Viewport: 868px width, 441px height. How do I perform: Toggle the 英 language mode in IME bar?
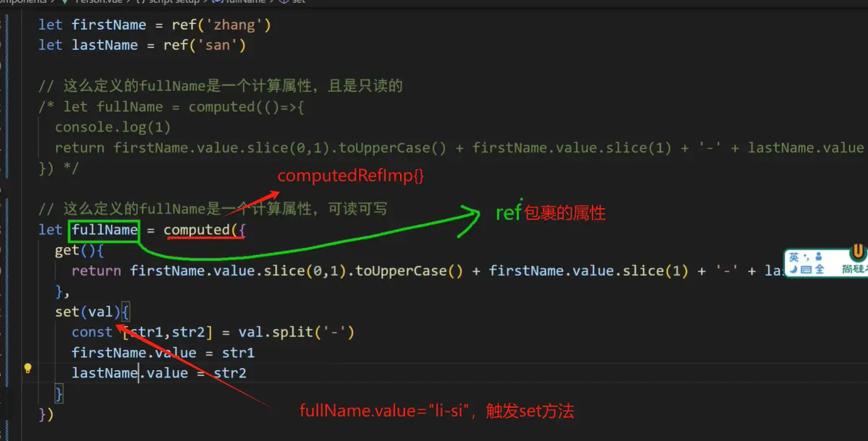click(794, 257)
